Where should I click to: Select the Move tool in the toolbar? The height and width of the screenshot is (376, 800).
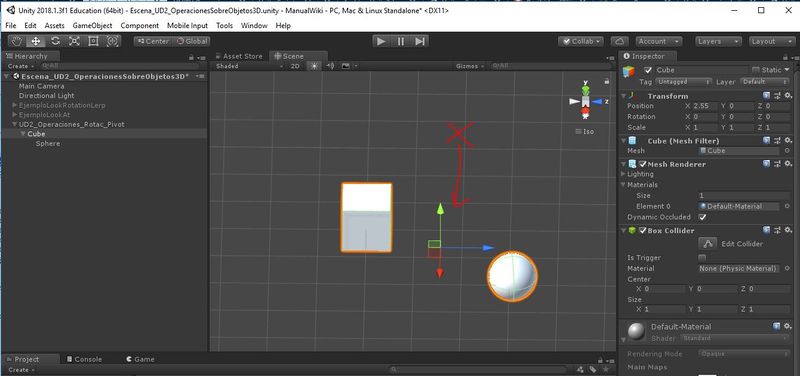[x=36, y=41]
